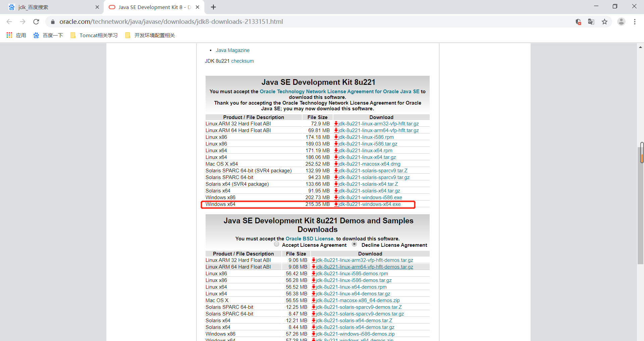
Task: Click download arrow icon for jdk-8u221-linux-i586.rpm
Action: tap(336, 137)
